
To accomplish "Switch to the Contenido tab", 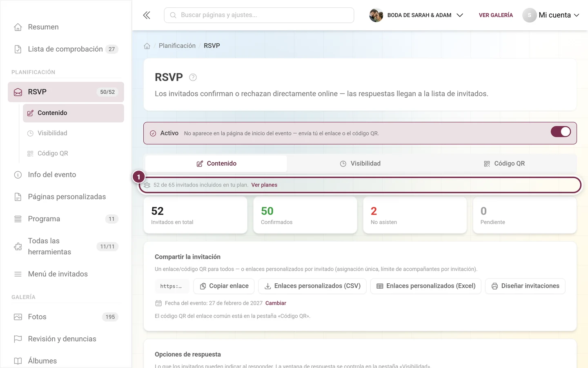I will [216, 164].
